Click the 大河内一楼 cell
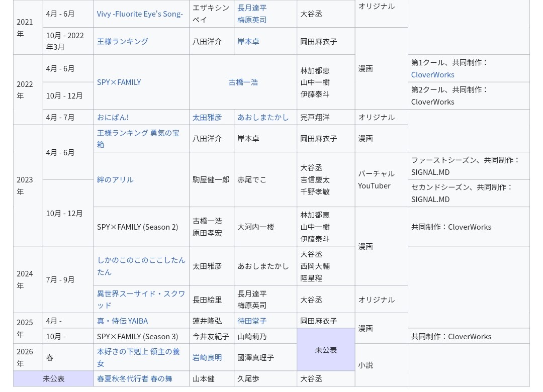 click(x=265, y=227)
